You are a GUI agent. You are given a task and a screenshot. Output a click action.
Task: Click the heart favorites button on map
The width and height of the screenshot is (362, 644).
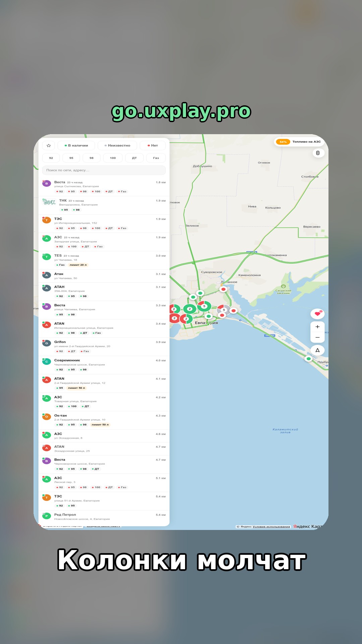click(x=317, y=314)
